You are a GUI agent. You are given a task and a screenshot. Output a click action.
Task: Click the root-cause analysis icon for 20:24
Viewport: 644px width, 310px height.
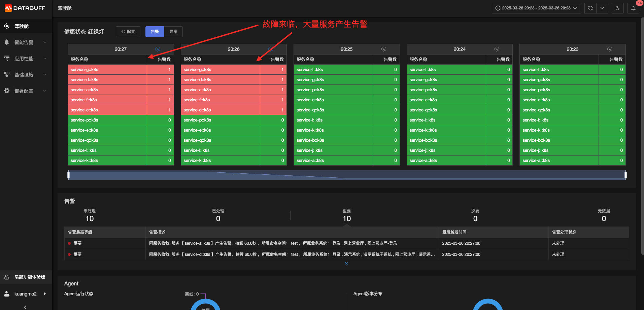click(497, 49)
